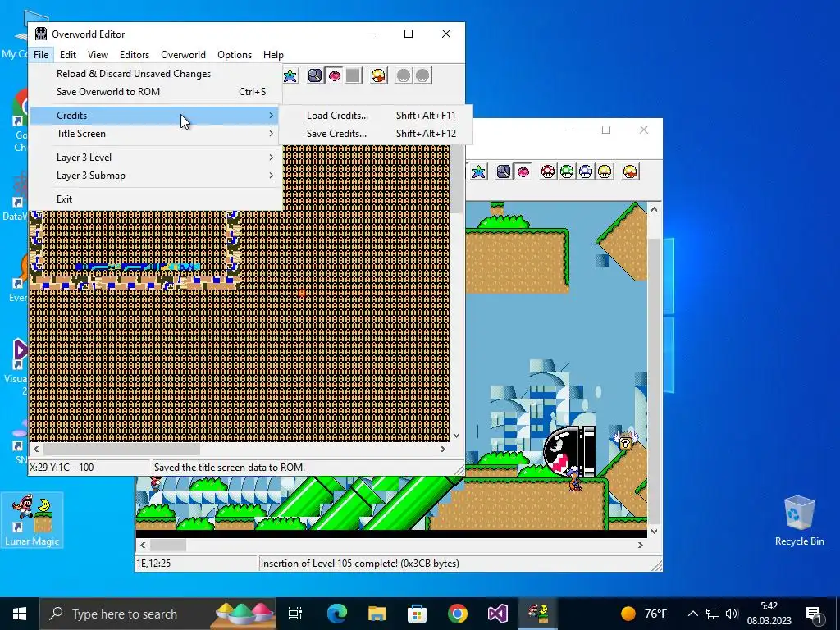Click the Overworld Editor title bar app icon
The width and height of the screenshot is (840, 630).
pyautogui.click(x=41, y=34)
